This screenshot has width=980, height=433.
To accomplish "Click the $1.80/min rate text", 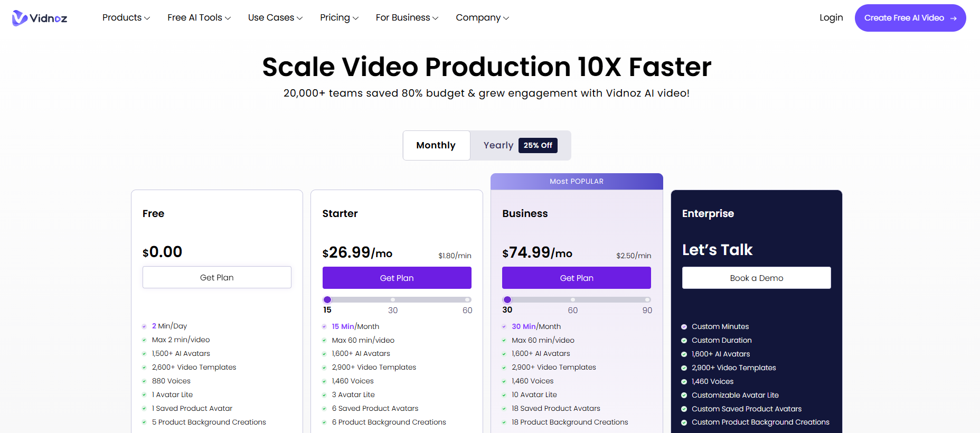I will pyautogui.click(x=455, y=256).
